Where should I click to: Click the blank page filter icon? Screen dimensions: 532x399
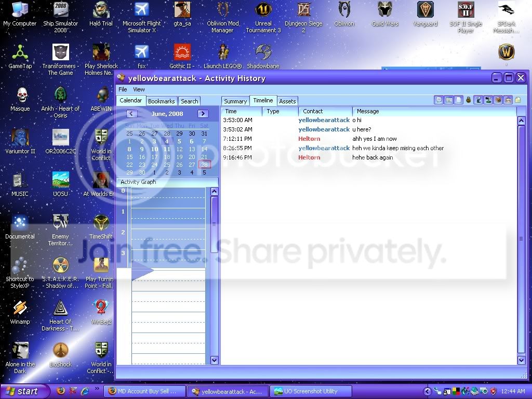458,100
